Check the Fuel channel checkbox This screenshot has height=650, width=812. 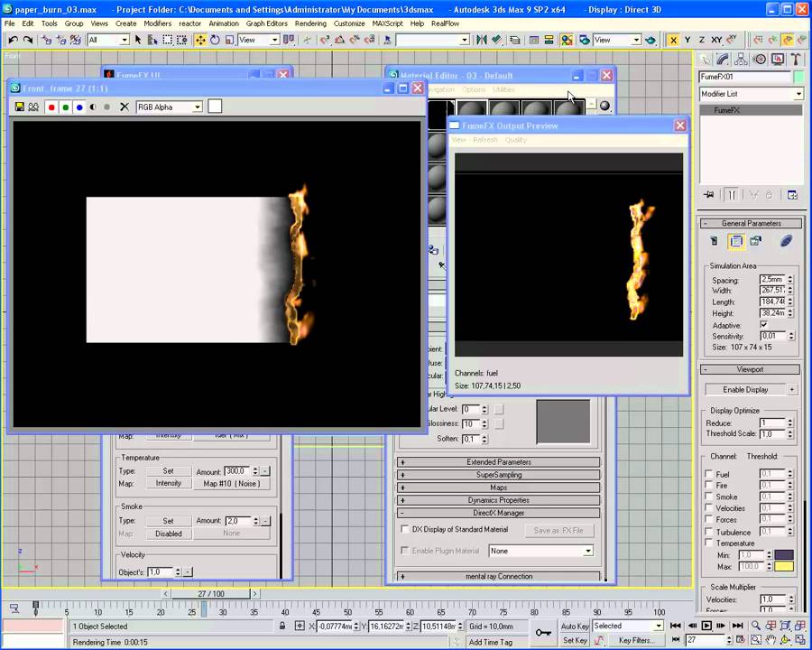[709, 474]
